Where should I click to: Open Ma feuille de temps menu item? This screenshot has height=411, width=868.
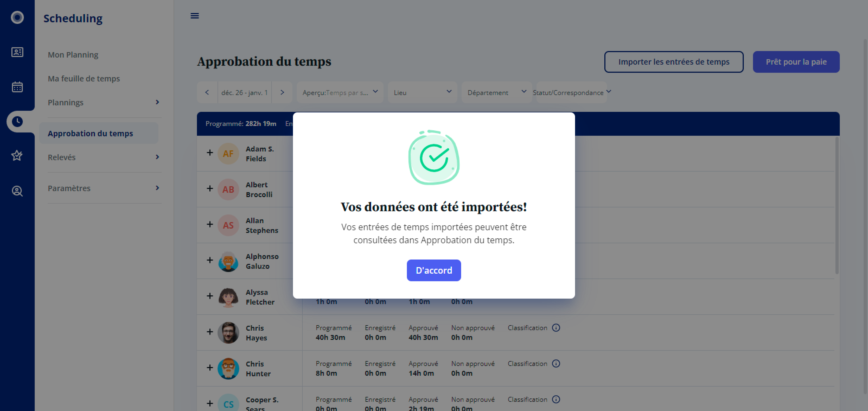tap(84, 78)
